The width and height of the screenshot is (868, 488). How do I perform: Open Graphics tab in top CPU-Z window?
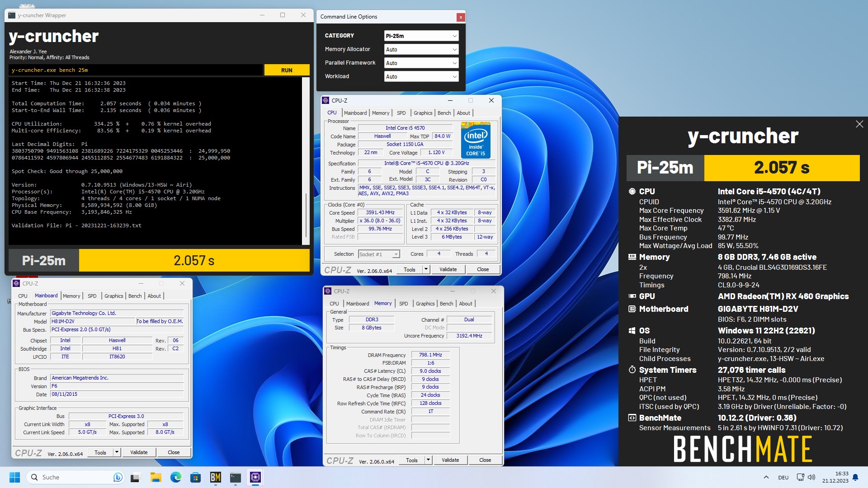[x=423, y=113]
